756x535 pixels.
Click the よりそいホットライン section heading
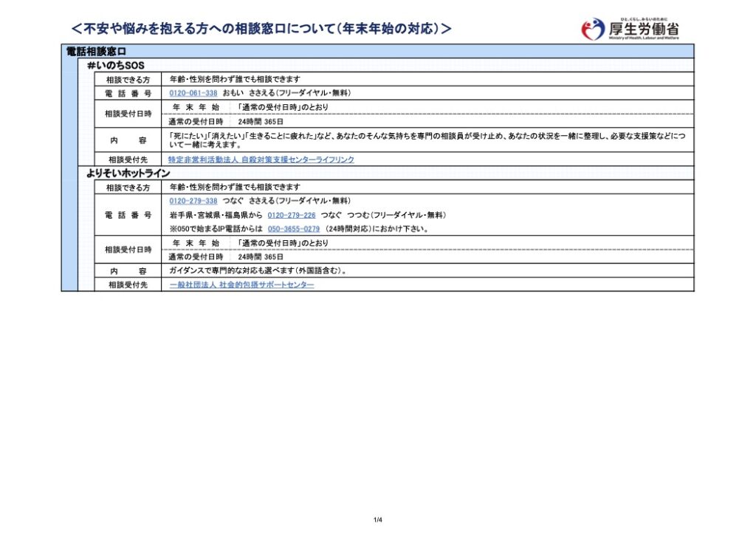click(128, 174)
